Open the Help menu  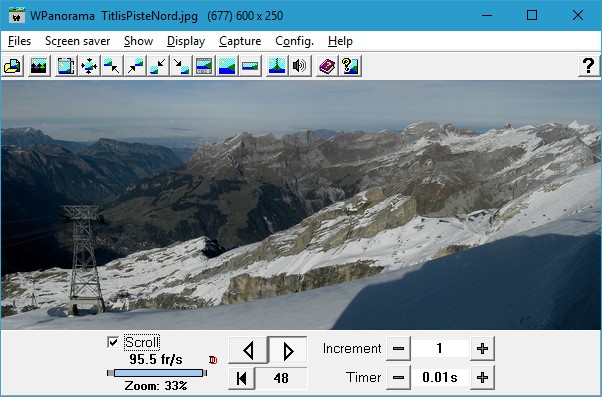point(340,41)
